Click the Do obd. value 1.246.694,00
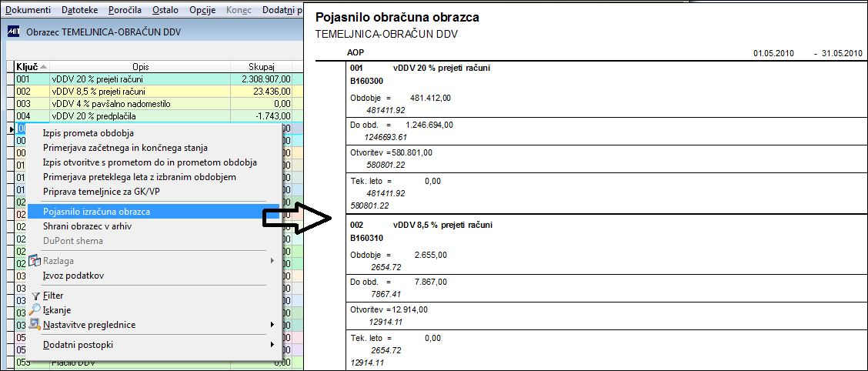This screenshot has width=868, height=371. click(429, 125)
